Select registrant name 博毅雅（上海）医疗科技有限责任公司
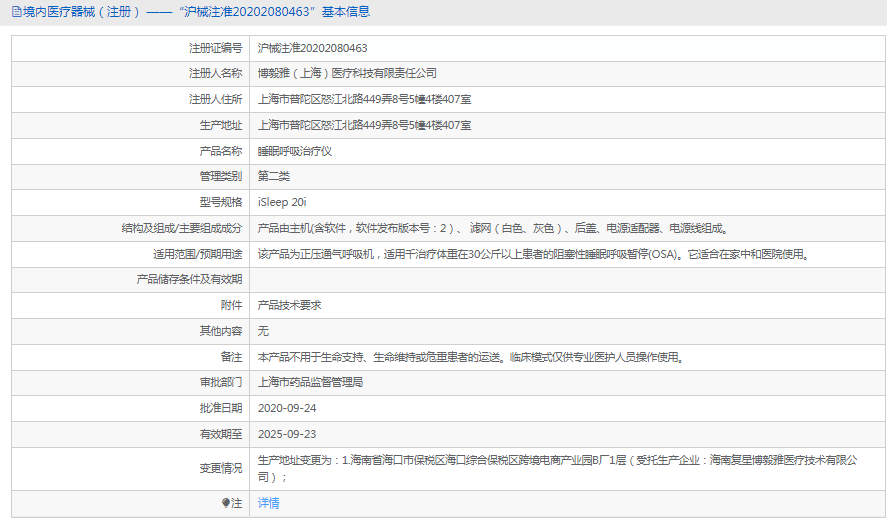Viewport: 887px width, 523px height. (347, 73)
